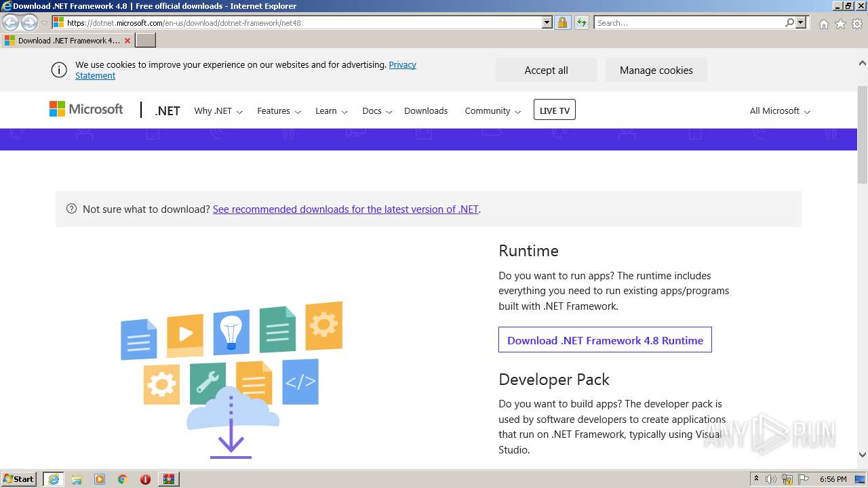This screenshot has width=868, height=488.
Task: Open the Start menu
Action: [x=19, y=479]
